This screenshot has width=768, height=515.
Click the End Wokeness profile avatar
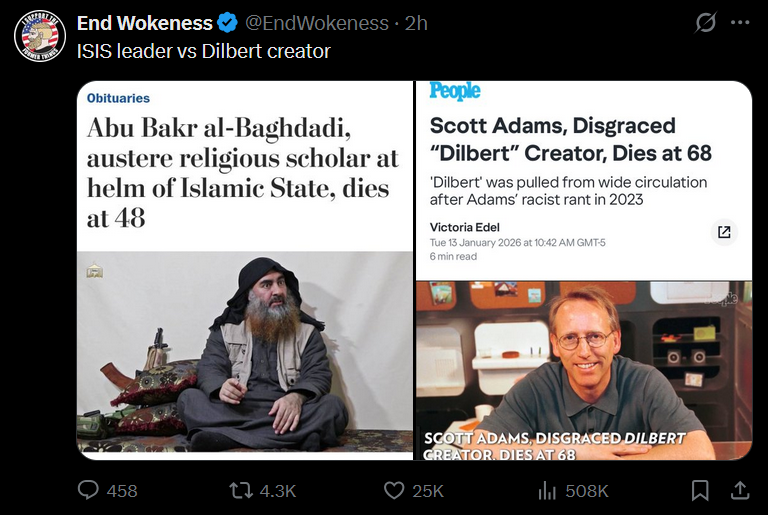pyautogui.click(x=40, y=36)
